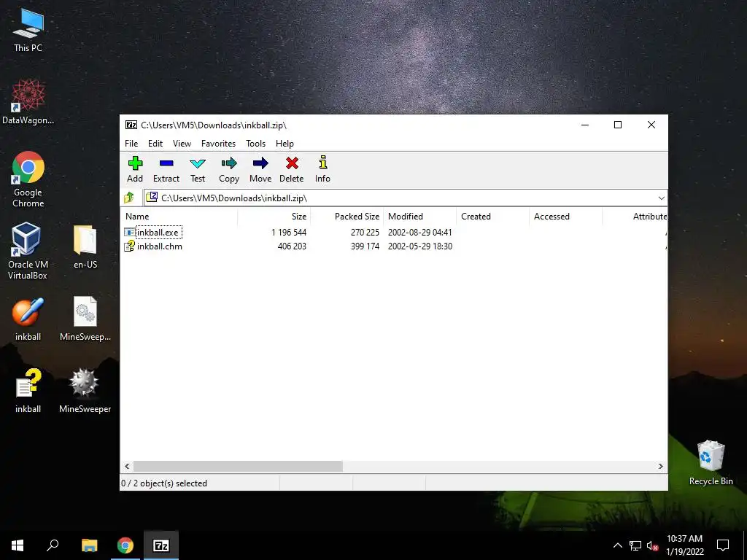Open the Tools menu
The height and width of the screenshot is (560, 747).
(x=255, y=144)
